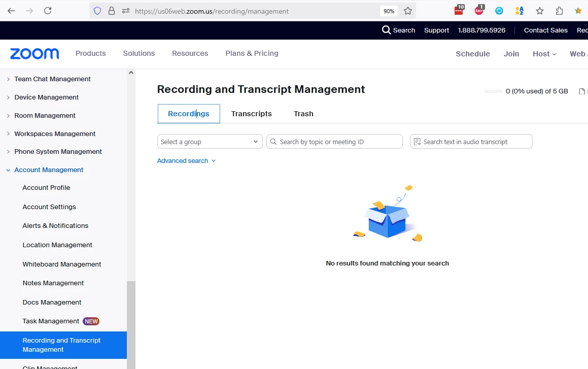Click the orange star extension icon

point(578,11)
